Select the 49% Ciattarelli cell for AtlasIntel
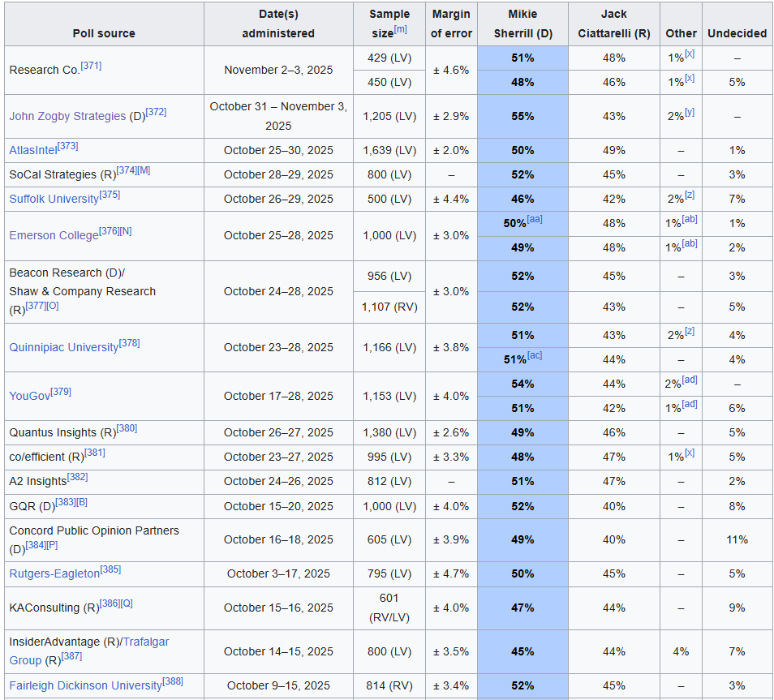 (x=614, y=151)
